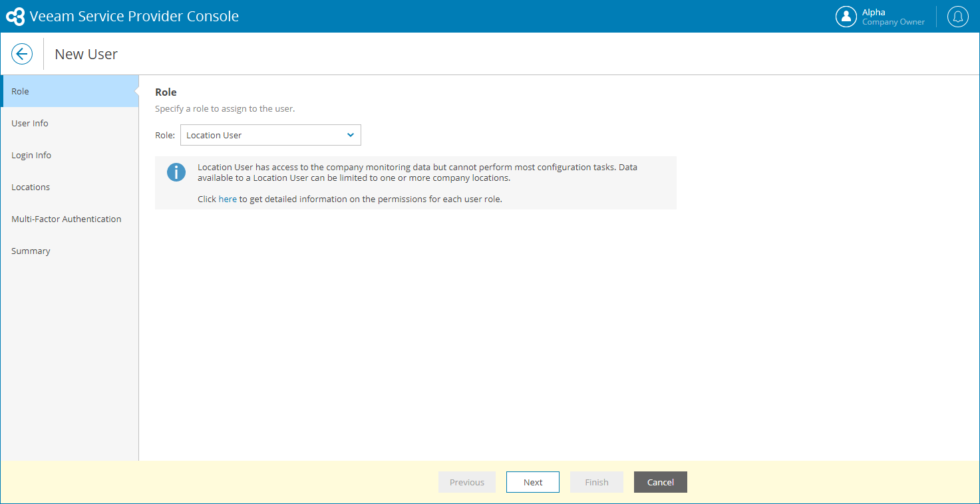
Task: Open the notifications bell
Action: (x=958, y=17)
